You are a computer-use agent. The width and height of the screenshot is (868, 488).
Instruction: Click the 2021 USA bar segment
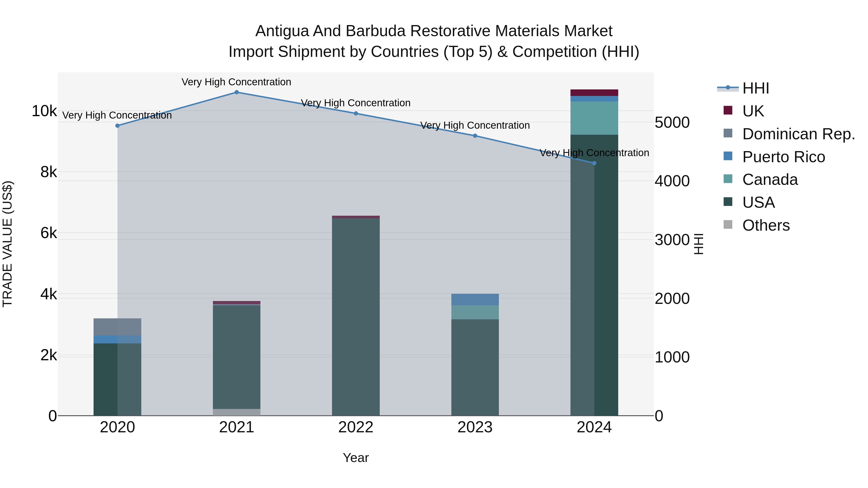(x=237, y=357)
